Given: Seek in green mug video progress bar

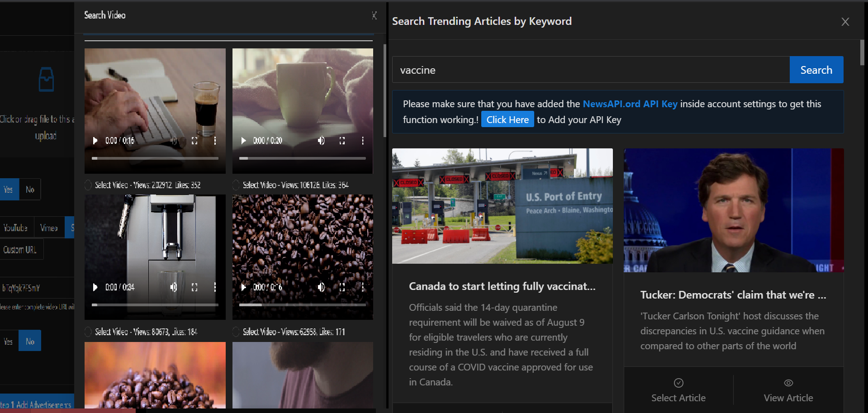Looking at the screenshot, I should click(x=303, y=158).
